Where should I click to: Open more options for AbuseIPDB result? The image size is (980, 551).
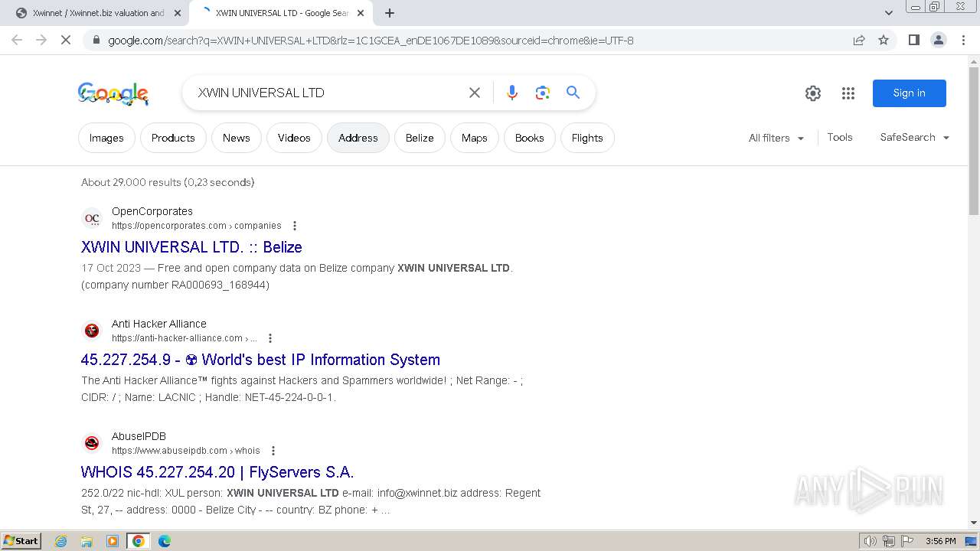point(273,451)
